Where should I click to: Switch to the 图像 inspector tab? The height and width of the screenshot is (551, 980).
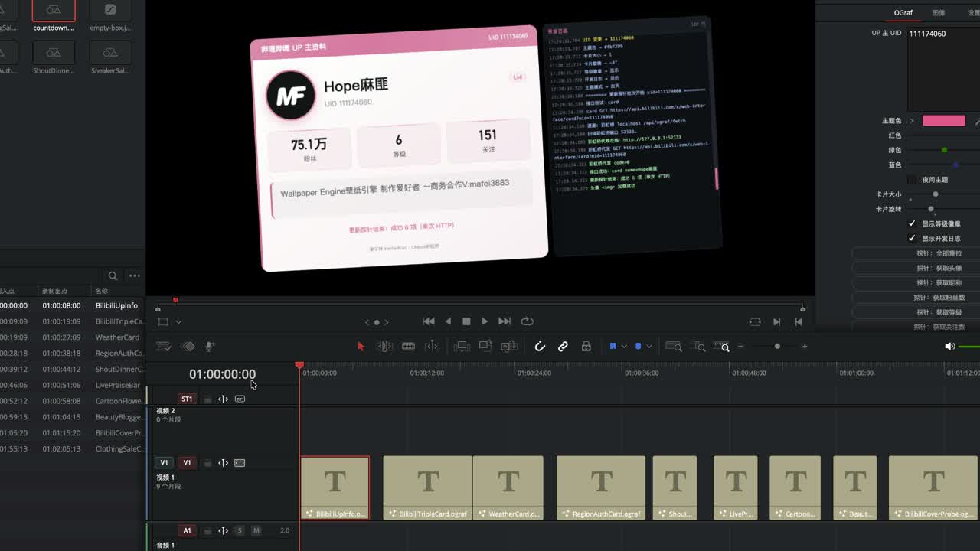pos(939,13)
